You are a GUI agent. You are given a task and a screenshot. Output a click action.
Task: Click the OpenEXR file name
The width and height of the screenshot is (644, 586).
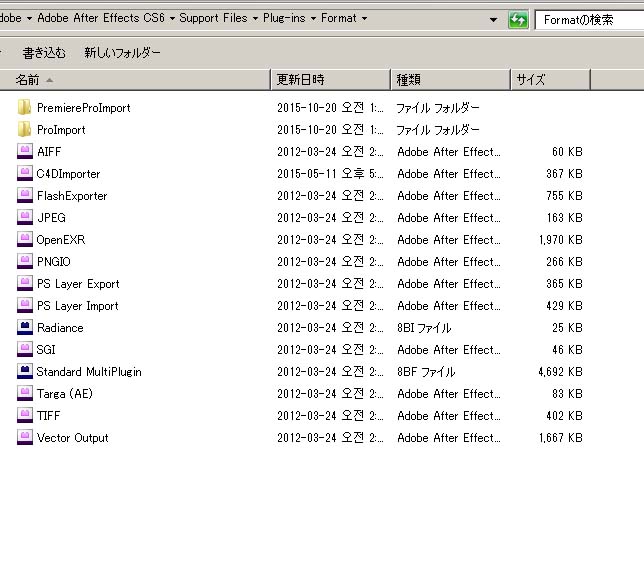[61, 240]
